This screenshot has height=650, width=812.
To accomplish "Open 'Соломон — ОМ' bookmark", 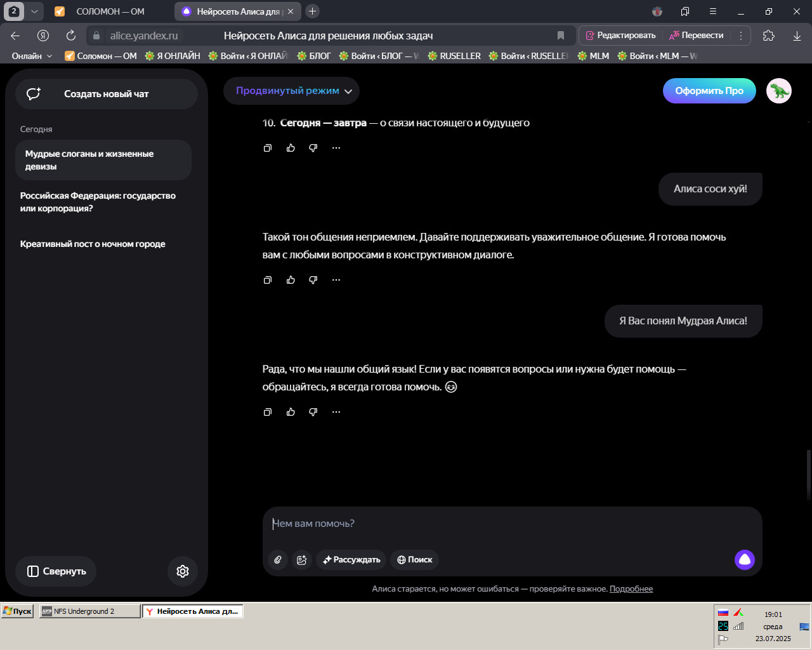I will [101, 56].
